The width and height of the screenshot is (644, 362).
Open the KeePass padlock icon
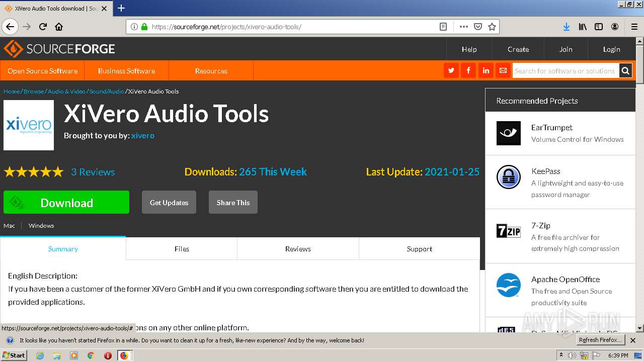509,177
